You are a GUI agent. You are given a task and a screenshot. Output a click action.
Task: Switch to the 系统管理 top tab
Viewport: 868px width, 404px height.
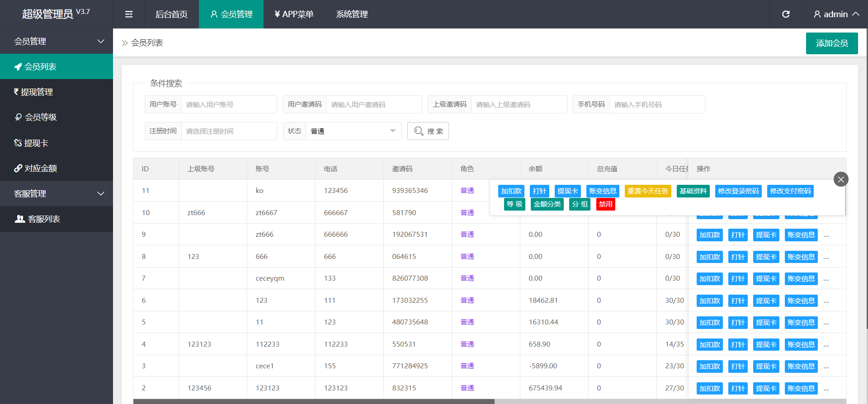352,14
